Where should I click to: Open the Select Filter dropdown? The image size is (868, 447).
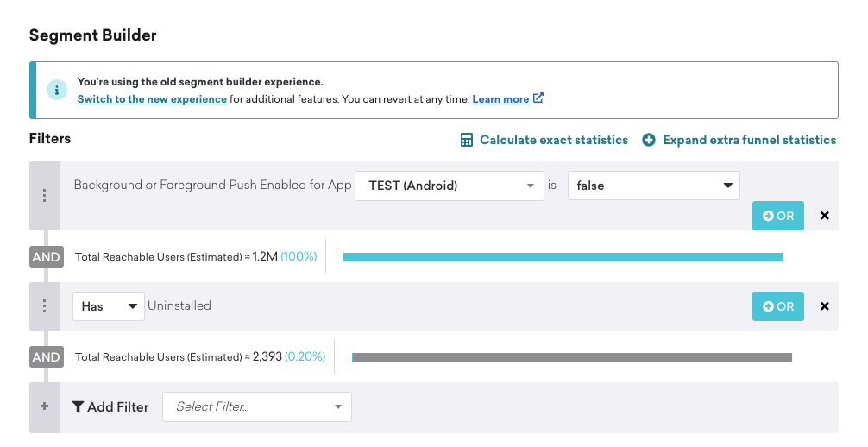coord(257,406)
